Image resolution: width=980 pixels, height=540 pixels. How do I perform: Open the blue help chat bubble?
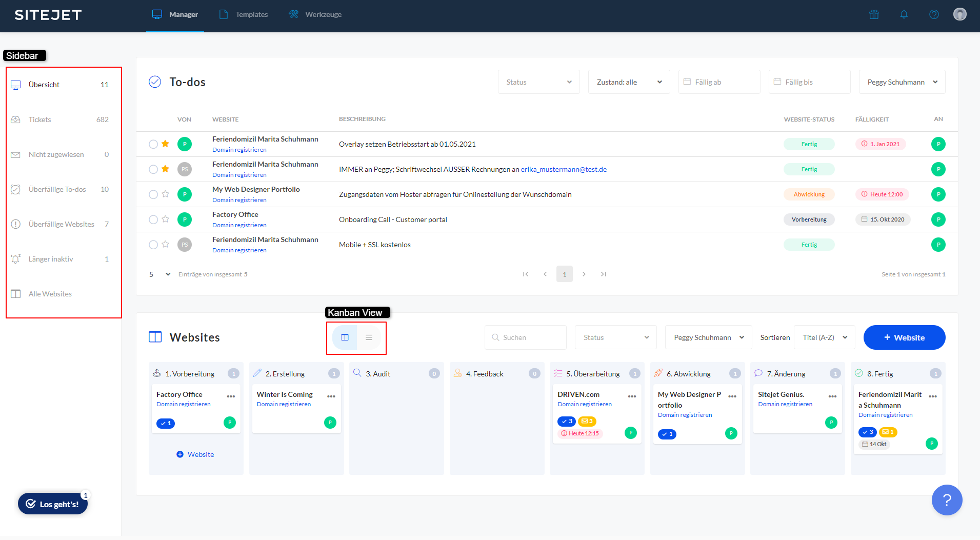947,500
